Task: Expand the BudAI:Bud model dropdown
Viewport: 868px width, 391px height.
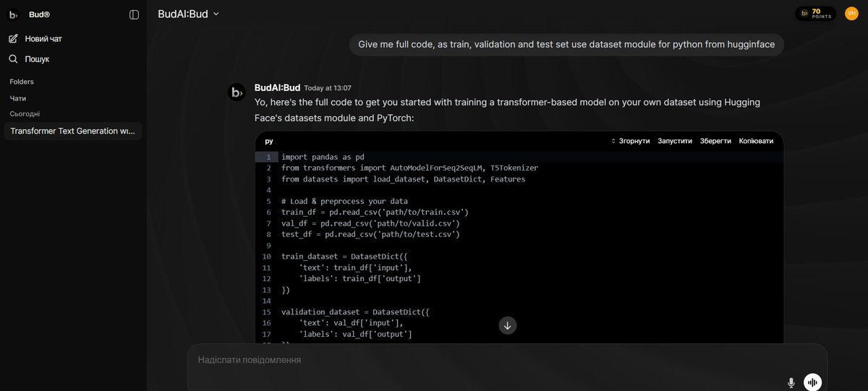Action: point(189,14)
